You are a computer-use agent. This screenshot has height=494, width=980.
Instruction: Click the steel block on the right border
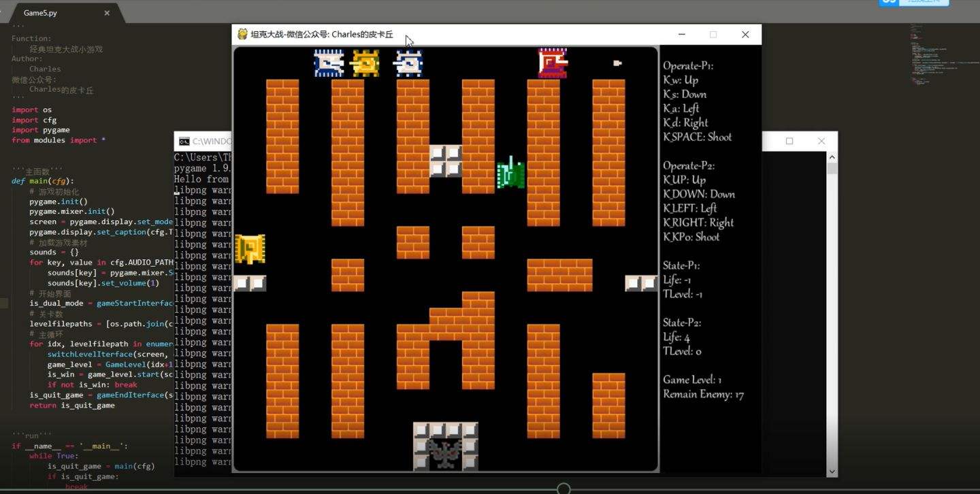point(641,283)
